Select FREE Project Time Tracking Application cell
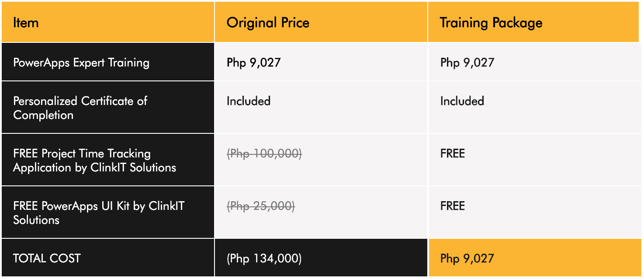Viewport: 644px width, 279px height. 108,160
